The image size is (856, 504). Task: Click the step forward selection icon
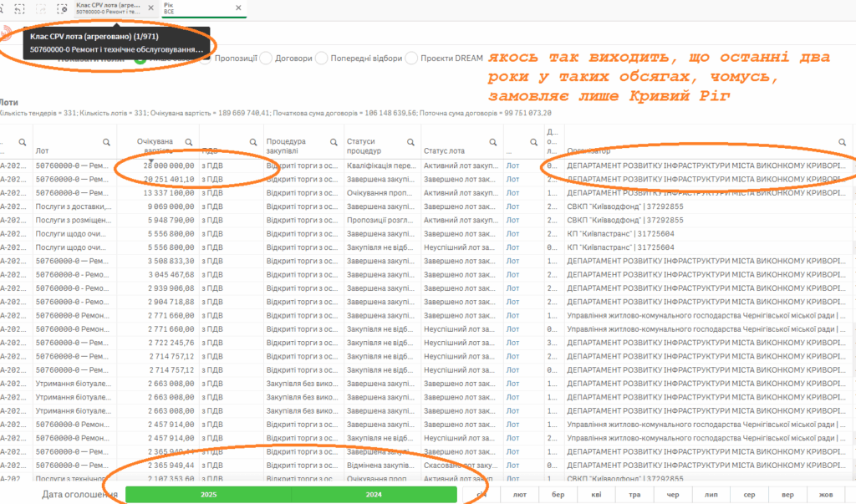[39, 8]
